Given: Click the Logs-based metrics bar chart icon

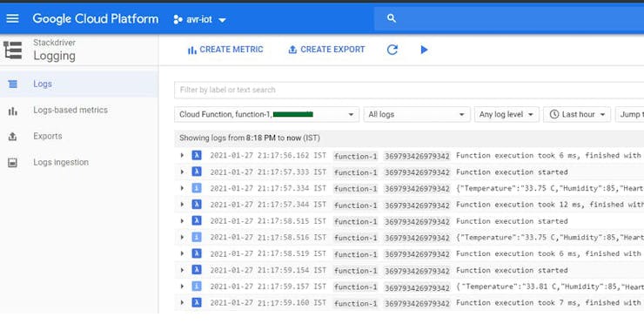Looking at the screenshot, I should pyautogui.click(x=13, y=111).
